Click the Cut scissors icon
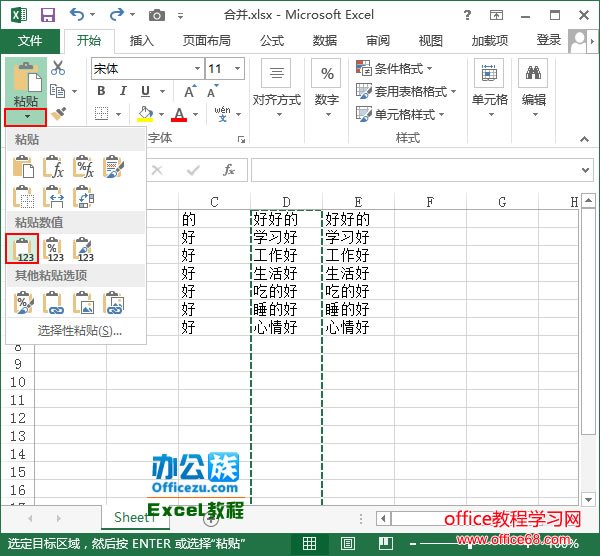600x556 pixels. click(58, 68)
